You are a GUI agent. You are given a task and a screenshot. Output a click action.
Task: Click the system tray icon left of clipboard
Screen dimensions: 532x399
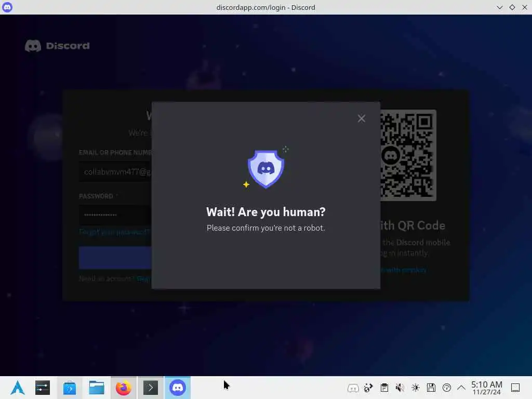pyautogui.click(x=368, y=388)
